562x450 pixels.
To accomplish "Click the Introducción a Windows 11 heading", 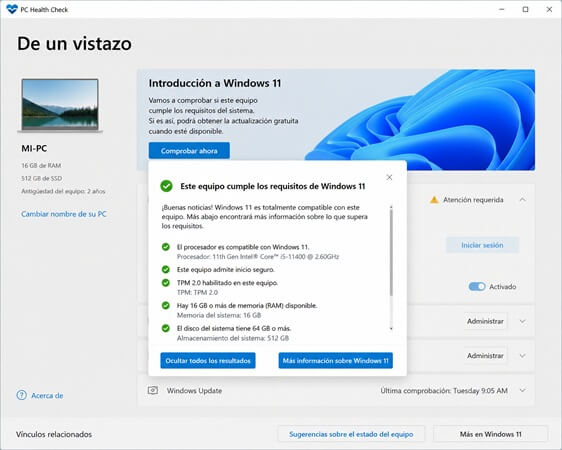I will click(215, 83).
